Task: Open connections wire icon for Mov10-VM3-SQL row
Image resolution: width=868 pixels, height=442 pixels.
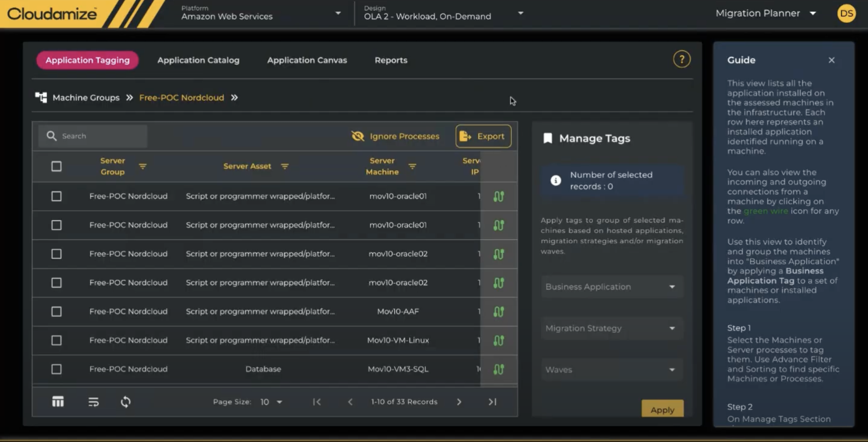Action: click(x=499, y=369)
